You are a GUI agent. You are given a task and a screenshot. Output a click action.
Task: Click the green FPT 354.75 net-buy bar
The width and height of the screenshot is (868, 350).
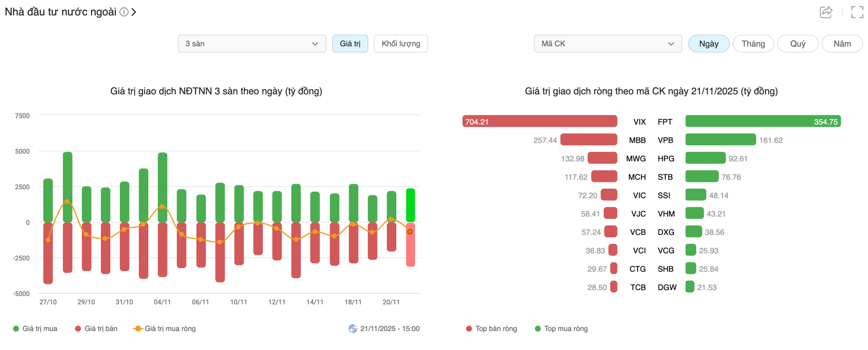[763, 122]
